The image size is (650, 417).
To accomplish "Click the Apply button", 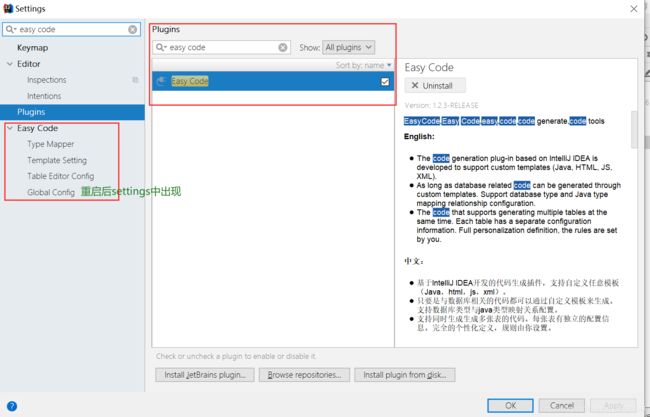I will click(613, 405).
